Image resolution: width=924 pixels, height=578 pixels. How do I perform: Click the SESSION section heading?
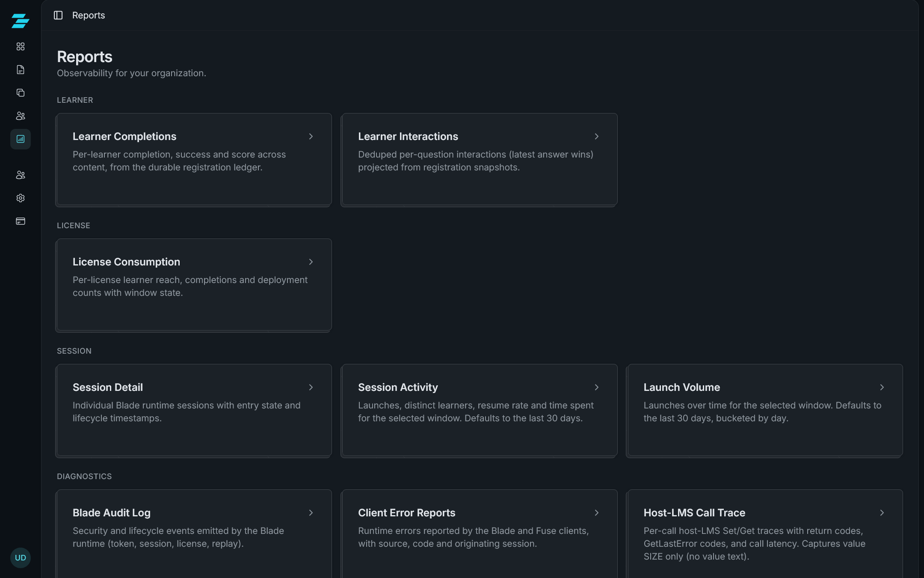pos(74,351)
